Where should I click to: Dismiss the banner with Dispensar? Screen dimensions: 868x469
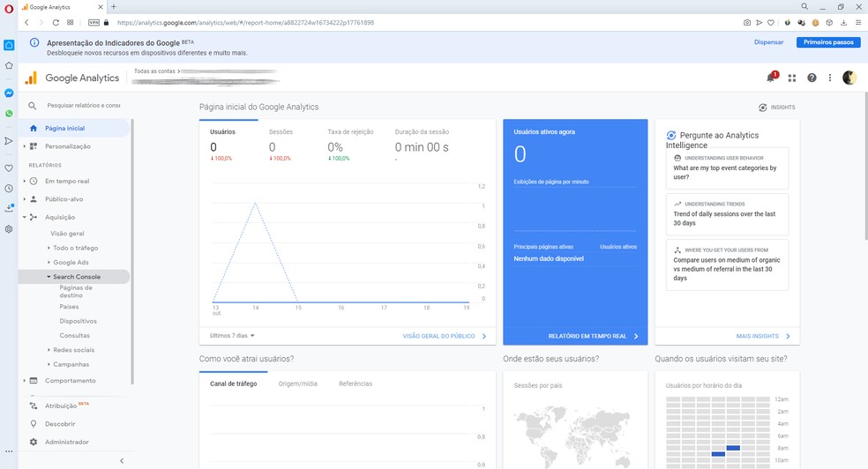click(x=768, y=42)
